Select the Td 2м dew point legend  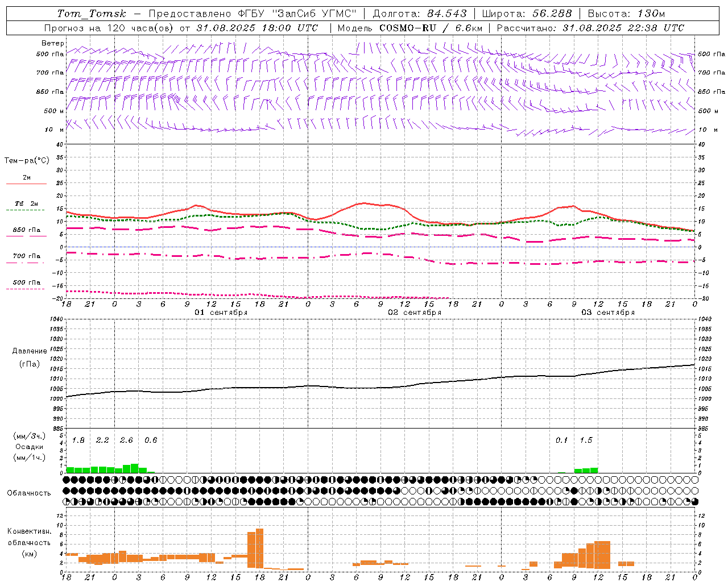(26, 206)
